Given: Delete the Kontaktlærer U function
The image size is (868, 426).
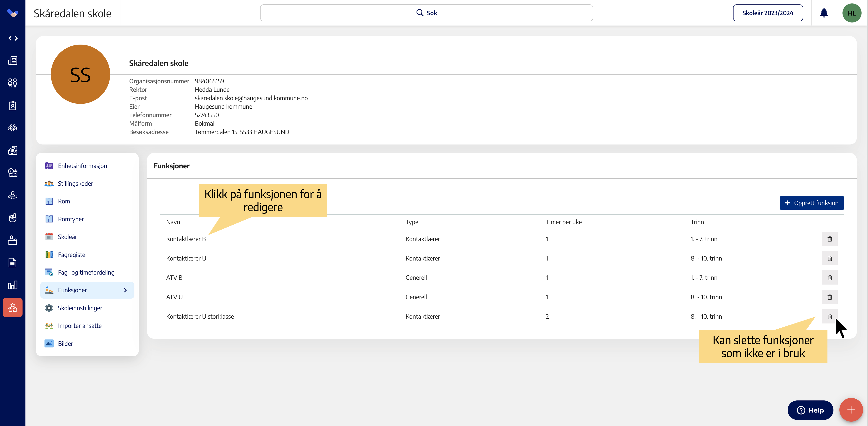Looking at the screenshot, I should (x=830, y=258).
